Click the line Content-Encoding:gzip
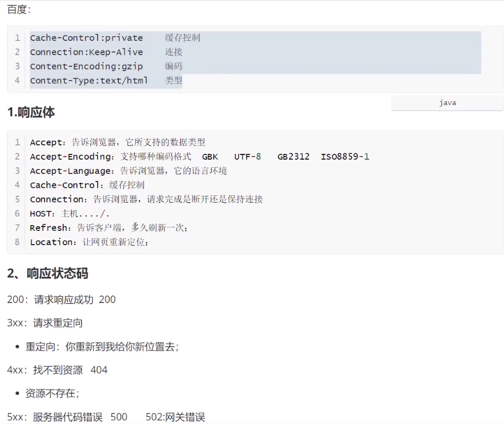 tap(86, 66)
